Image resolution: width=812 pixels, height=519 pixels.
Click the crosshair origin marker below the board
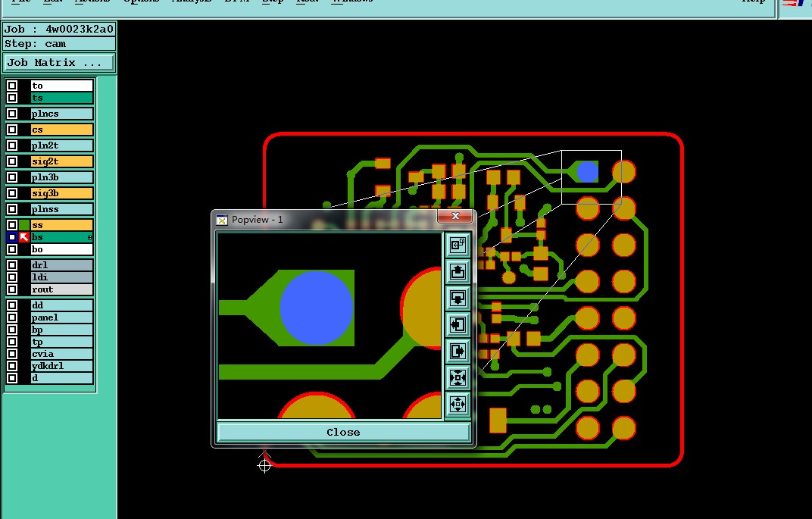(x=264, y=466)
